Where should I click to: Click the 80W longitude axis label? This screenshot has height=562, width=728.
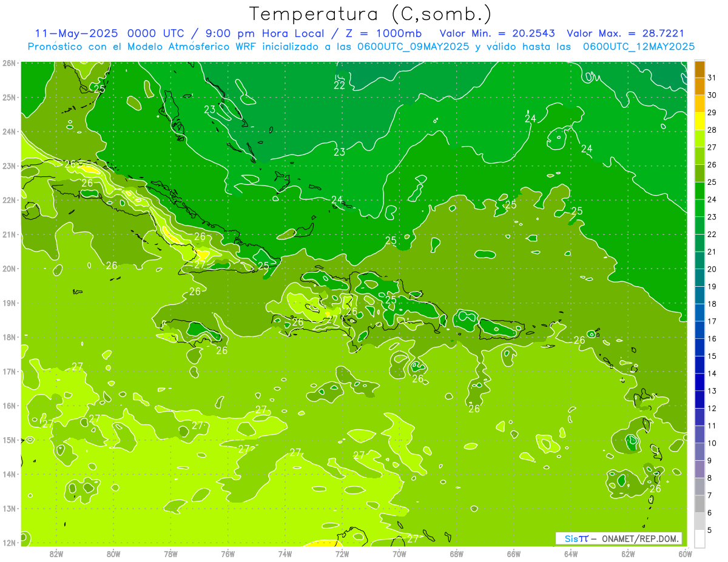click(113, 554)
